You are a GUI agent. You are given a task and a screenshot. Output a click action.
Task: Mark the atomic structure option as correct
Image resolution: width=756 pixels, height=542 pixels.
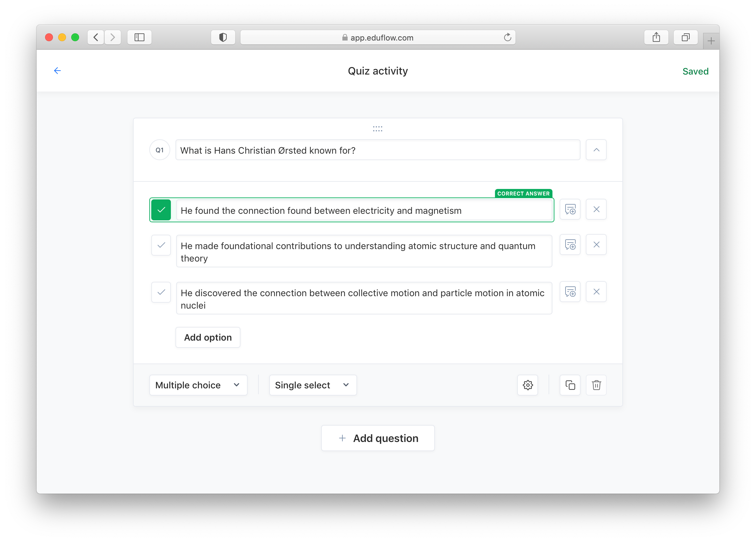pyautogui.click(x=161, y=245)
